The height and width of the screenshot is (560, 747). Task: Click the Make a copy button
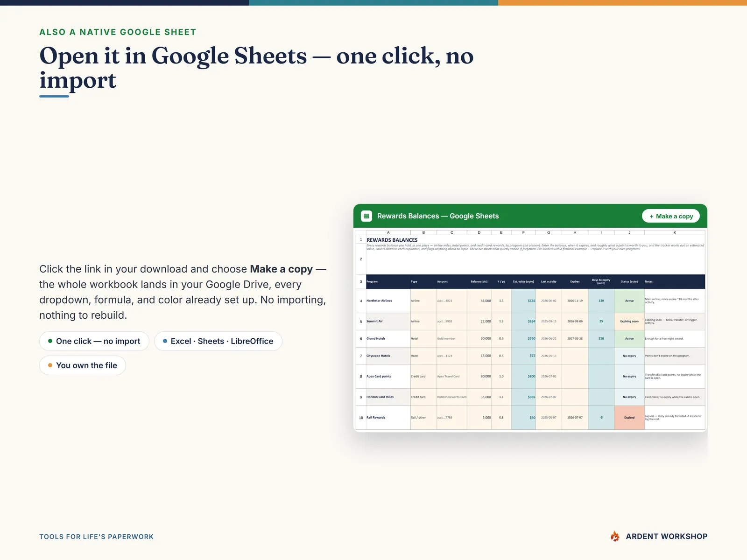tap(671, 216)
